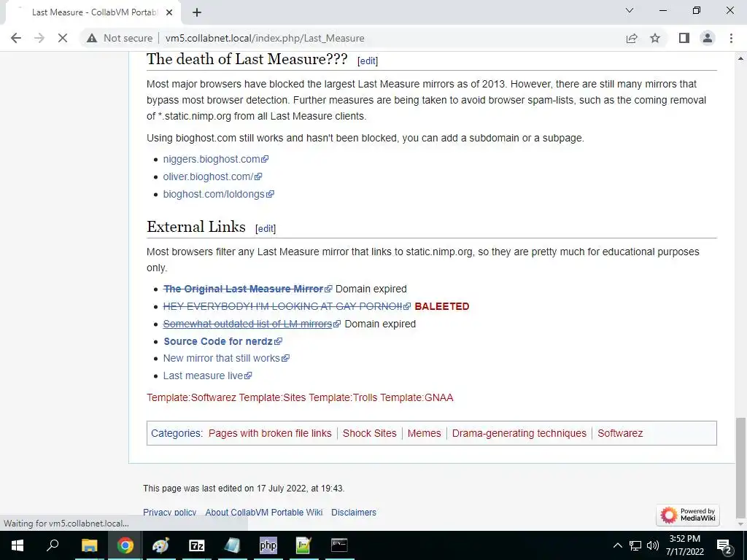The image size is (747, 560).
Task: Open the command prompt taskbar icon
Action: [x=339, y=545]
